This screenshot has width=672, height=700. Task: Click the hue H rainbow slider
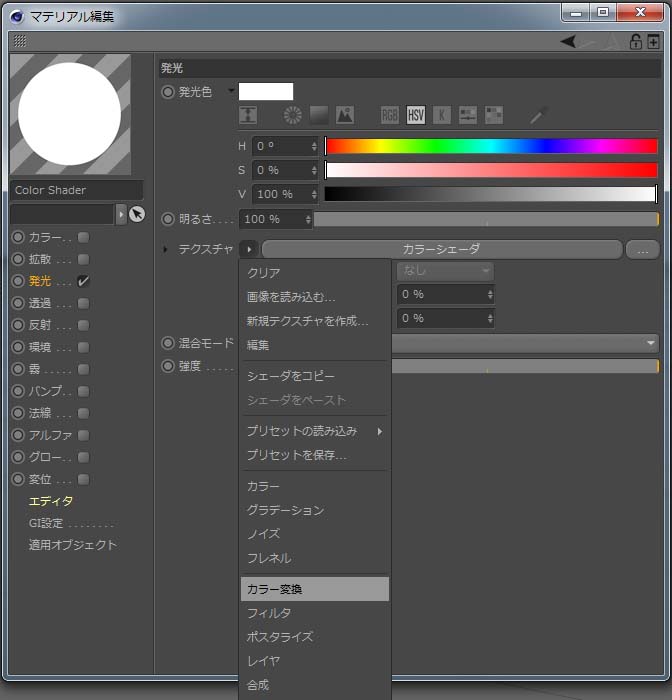coord(490,146)
